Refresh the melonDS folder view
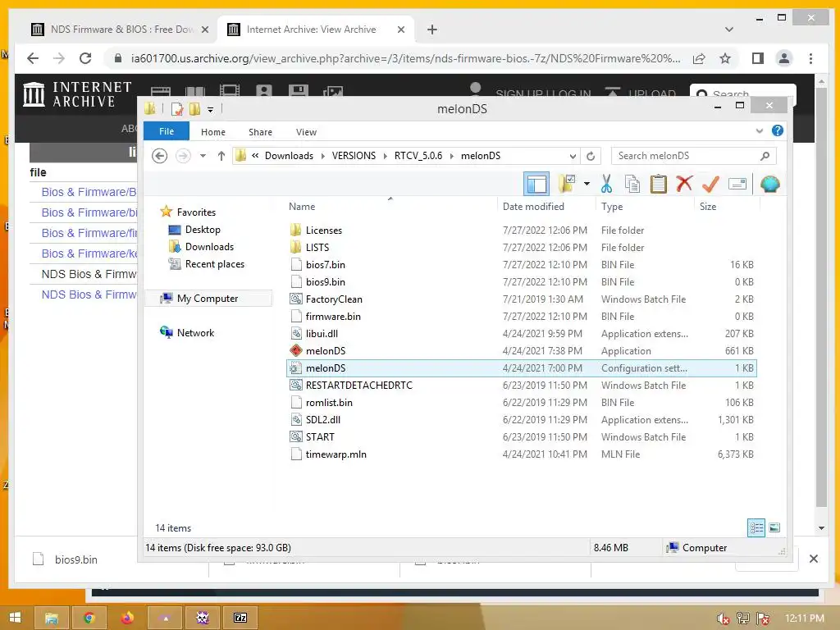 (591, 156)
